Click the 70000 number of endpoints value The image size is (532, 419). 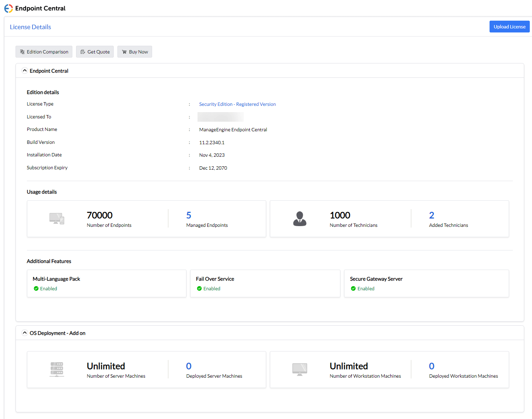pyautogui.click(x=100, y=215)
